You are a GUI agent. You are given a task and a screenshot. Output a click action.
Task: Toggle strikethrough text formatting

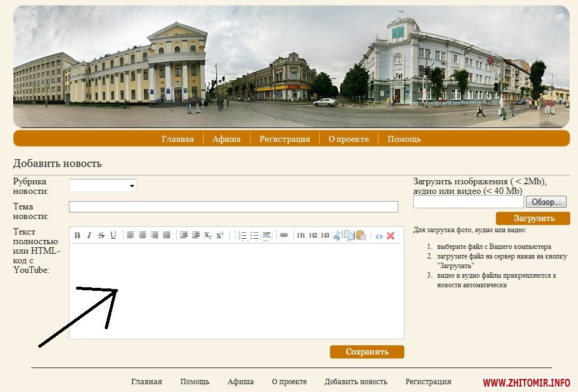pyautogui.click(x=101, y=235)
